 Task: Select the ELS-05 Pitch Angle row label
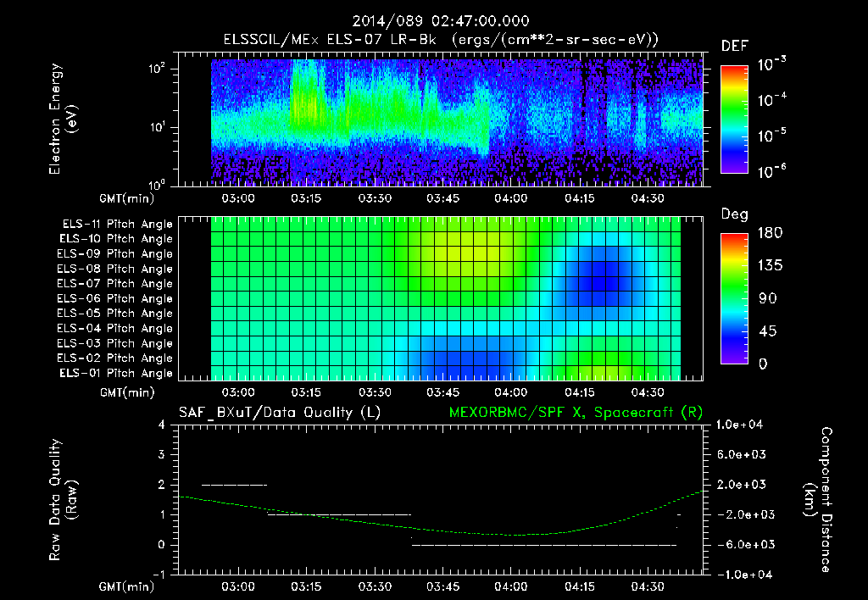115,314
